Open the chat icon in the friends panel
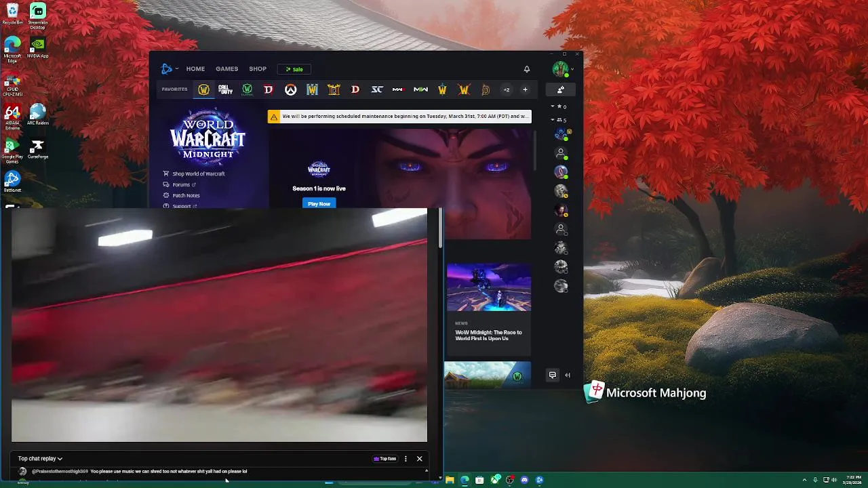 click(x=553, y=375)
